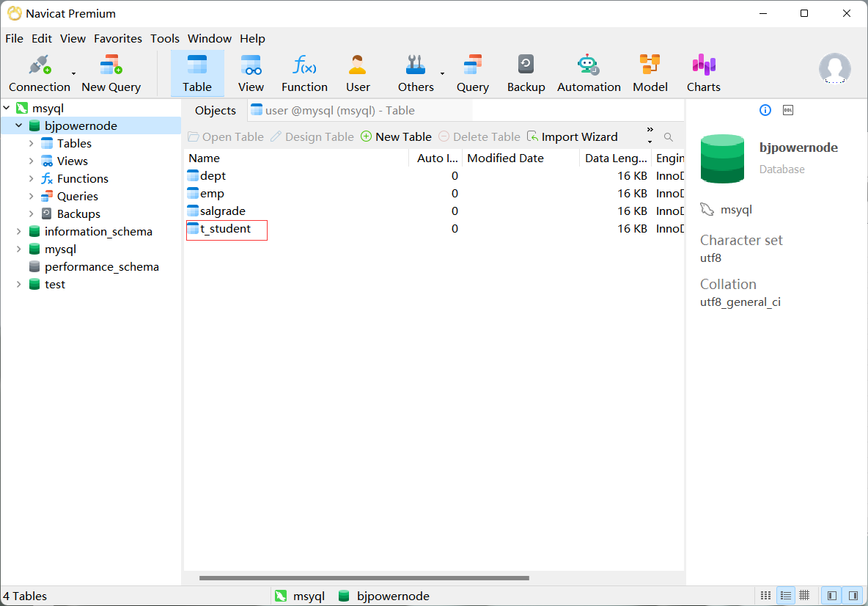This screenshot has height=606, width=868.
Task: Open the Model toolbar icon
Action: (650, 73)
